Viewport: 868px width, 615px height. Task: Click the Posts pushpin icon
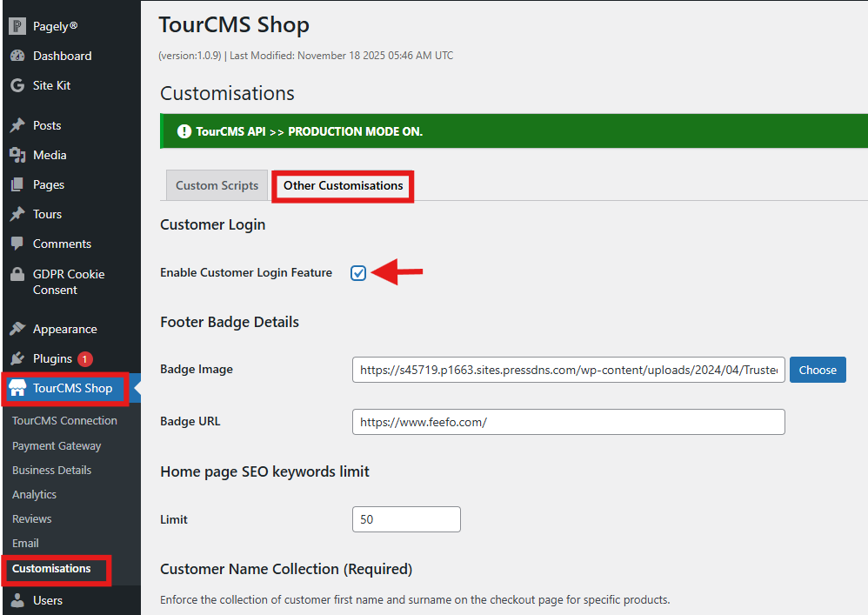pos(17,125)
